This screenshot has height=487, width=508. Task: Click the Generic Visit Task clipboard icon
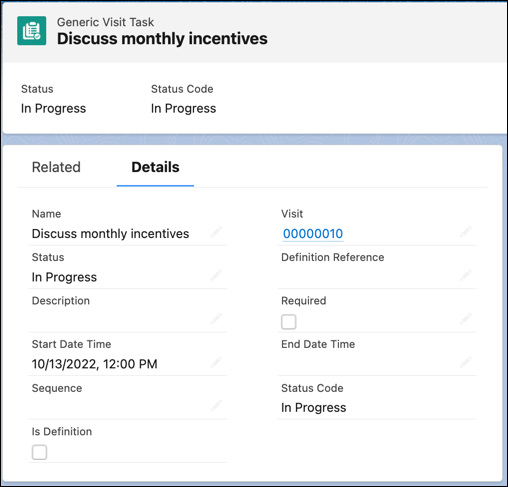point(32,31)
